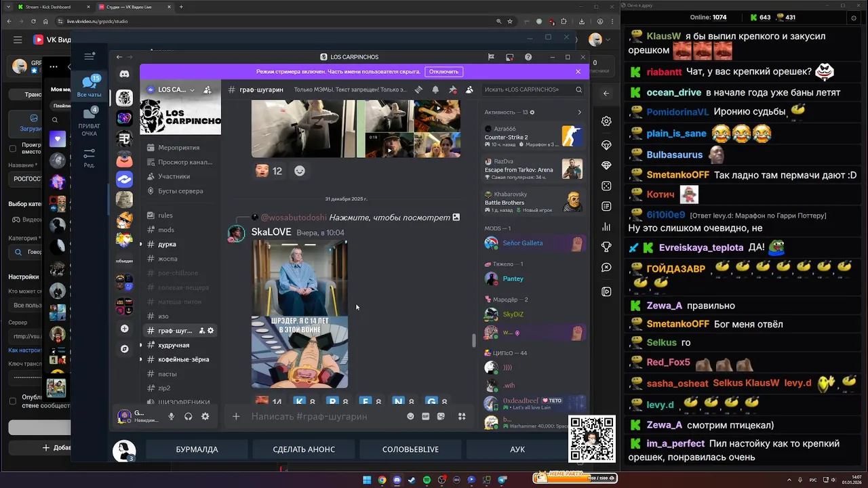Open threads icon in channel header
The height and width of the screenshot is (488, 868).
(x=419, y=89)
